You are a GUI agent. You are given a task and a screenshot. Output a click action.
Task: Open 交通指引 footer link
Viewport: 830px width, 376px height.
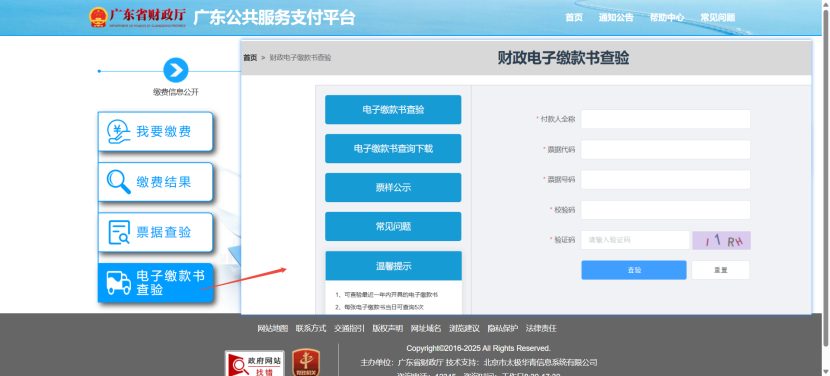click(349, 328)
